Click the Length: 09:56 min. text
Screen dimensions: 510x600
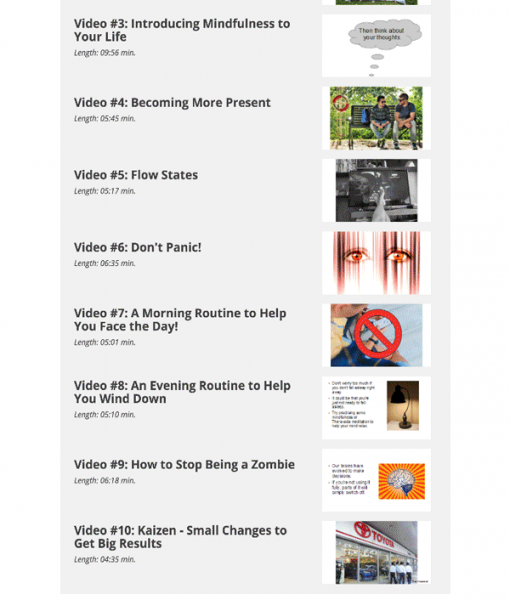[x=104, y=53]
